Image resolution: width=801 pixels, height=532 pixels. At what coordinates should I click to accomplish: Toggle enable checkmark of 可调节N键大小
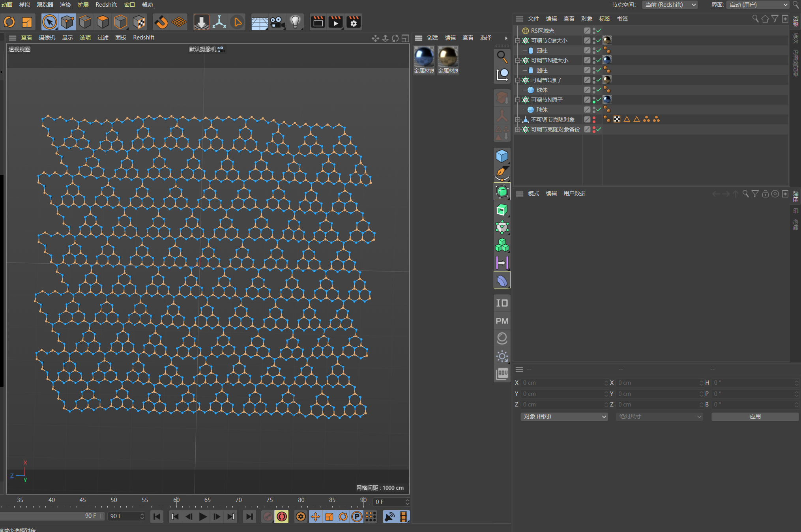tap(599, 60)
